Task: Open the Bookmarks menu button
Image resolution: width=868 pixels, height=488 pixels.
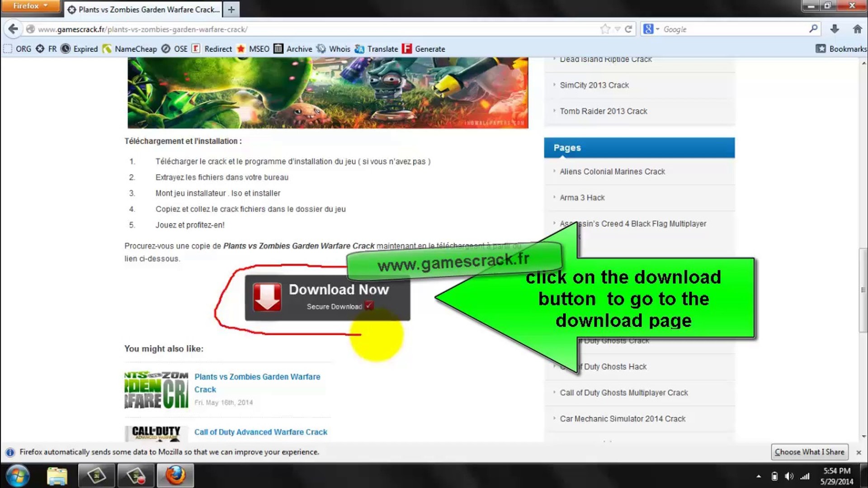Action: (841, 49)
